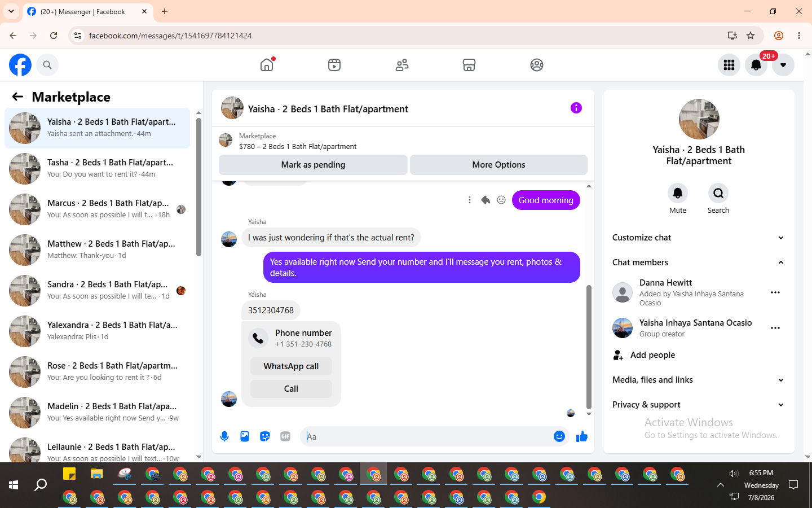The height and width of the screenshot is (508, 812).
Task: Start a WhatsApp call
Action: pos(291,366)
